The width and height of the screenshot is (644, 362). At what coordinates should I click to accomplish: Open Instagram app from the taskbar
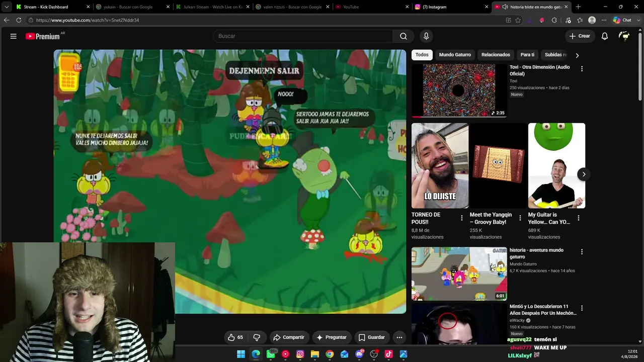click(x=300, y=354)
